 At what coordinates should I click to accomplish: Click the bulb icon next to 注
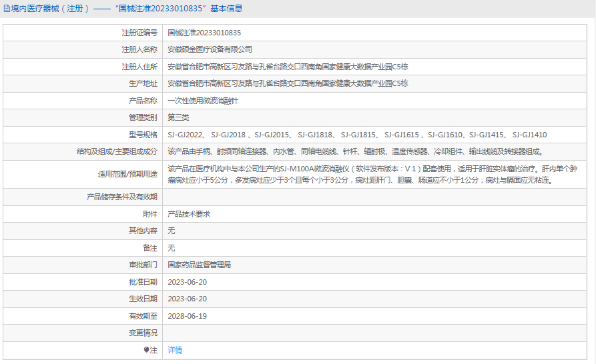[146, 350]
